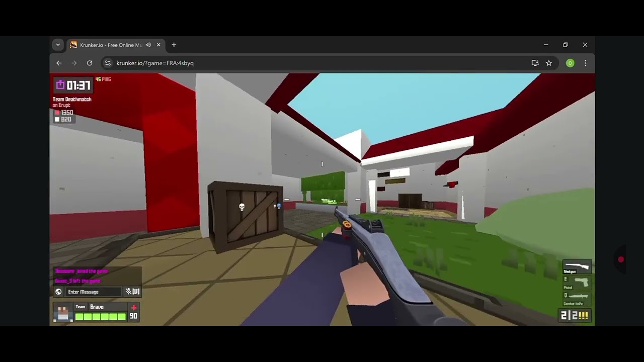Click the green health bar segments

(x=101, y=316)
